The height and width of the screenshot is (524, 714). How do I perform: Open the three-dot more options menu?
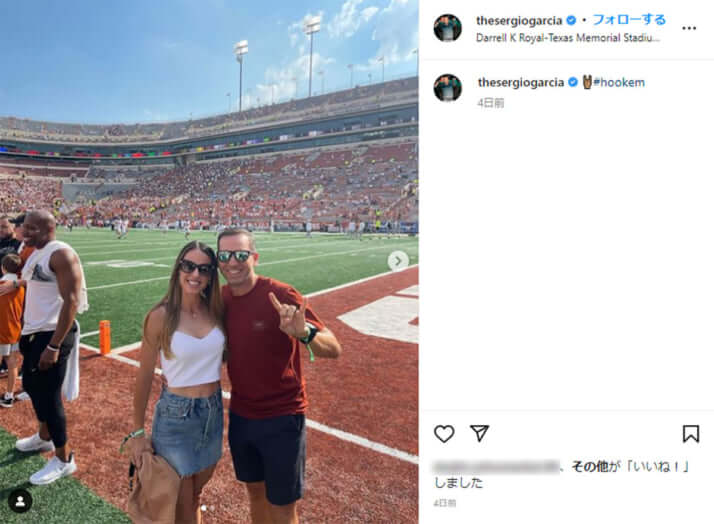[689, 27]
